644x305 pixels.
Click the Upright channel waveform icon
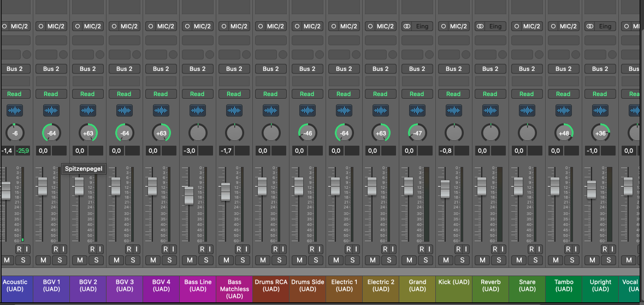coord(600,111)
